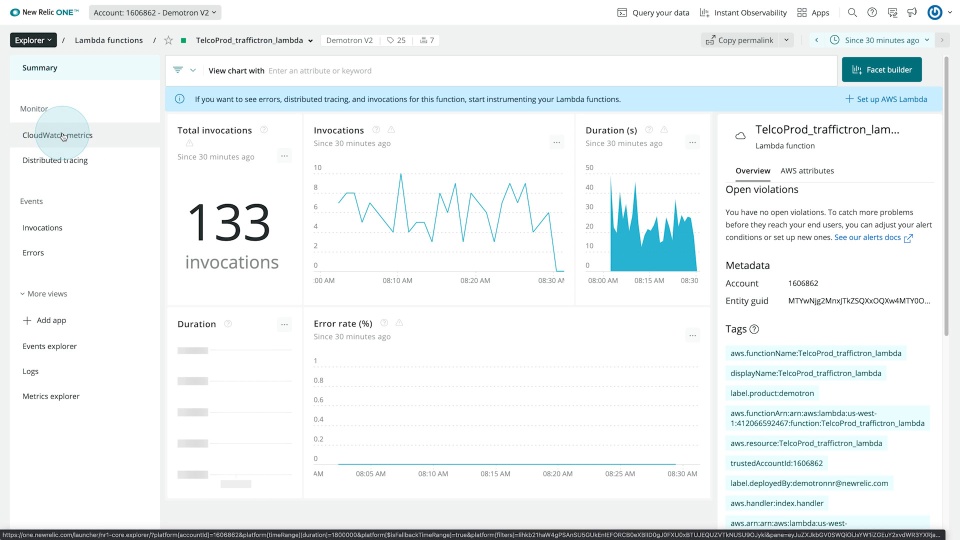Click tag label.deployedBy:demotronnr@newrelic.com
The image size is (960, 540).
[x=809, y=484]
